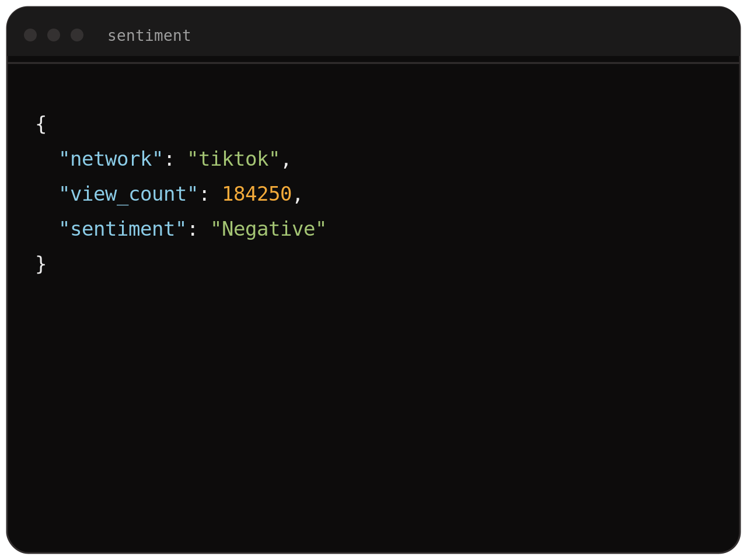Click the opening curly brace
Image resolution: width=747 pixels, height=560 pixels.
(x=41, y=124)
